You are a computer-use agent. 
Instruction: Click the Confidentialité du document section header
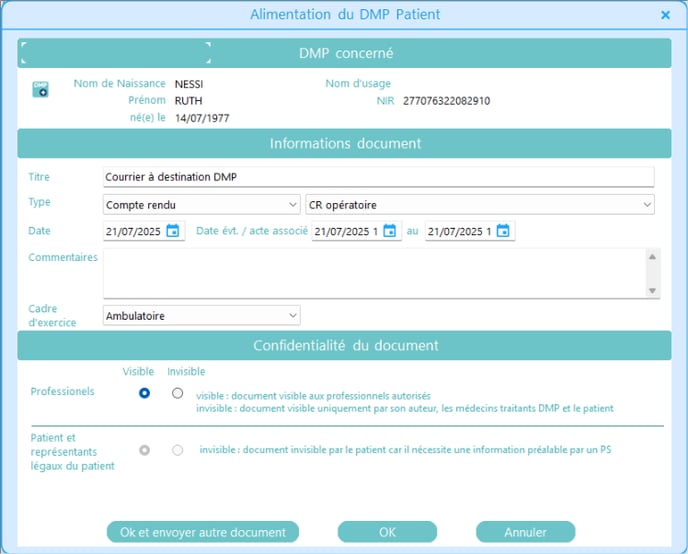[x=344, y=345]
